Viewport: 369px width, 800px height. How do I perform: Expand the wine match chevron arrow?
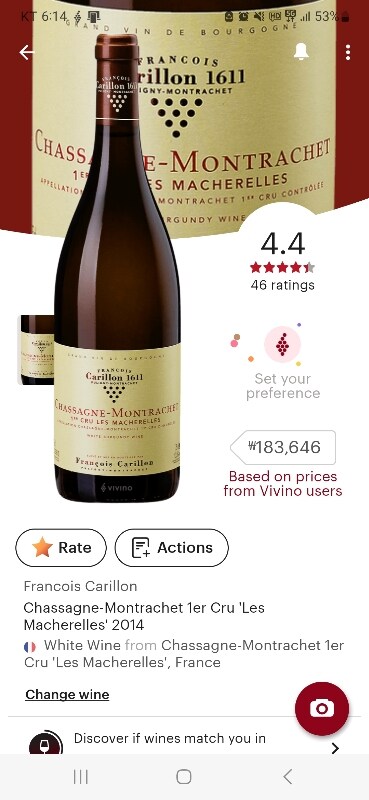(x=335, y=748)
